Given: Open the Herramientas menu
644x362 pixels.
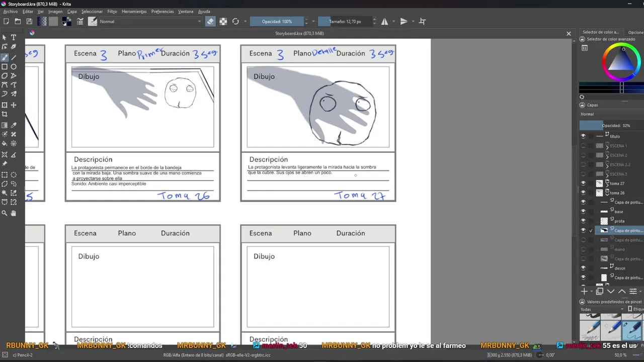Looking at the screenshot, I should tap(134, 11).
